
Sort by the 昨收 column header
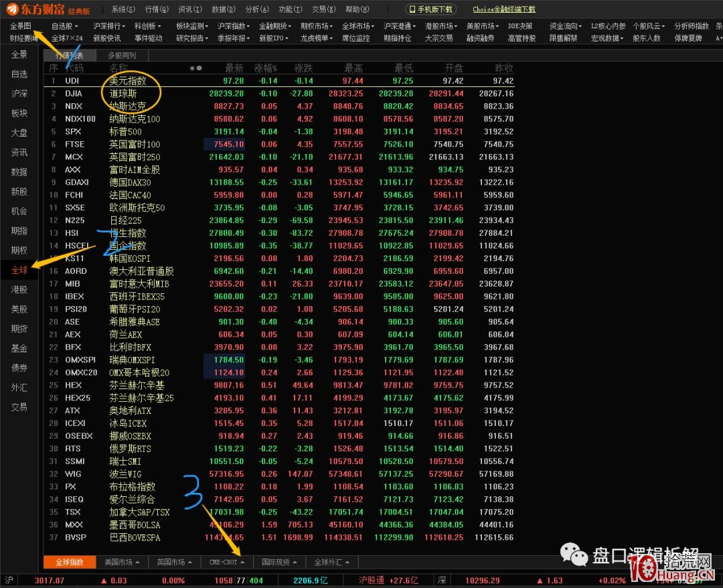(x=504, y=68)
